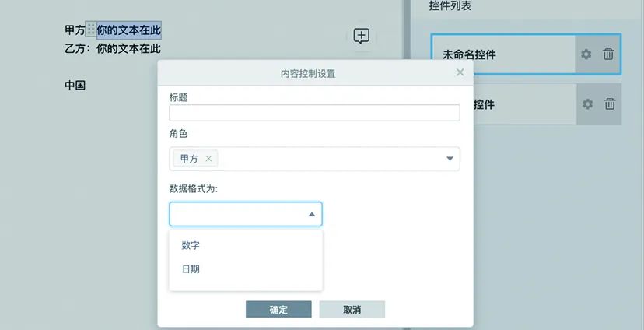Click the add comment icon

[361, 36]
